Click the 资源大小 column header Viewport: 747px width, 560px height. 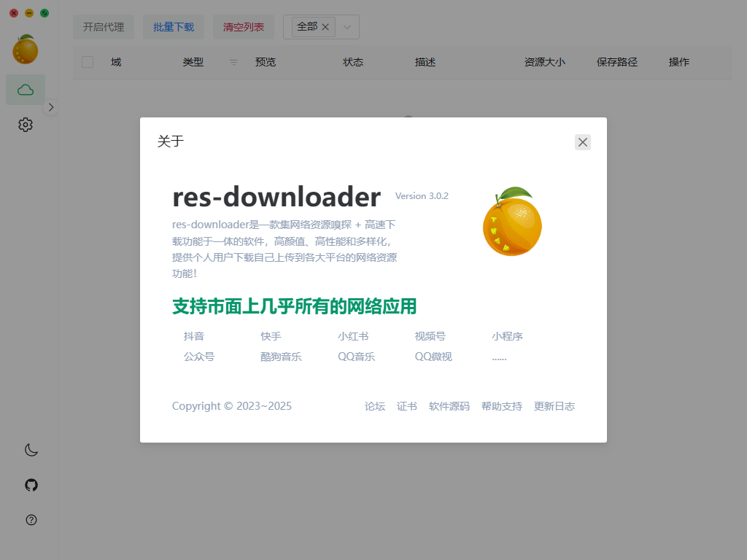click(544, 62)
